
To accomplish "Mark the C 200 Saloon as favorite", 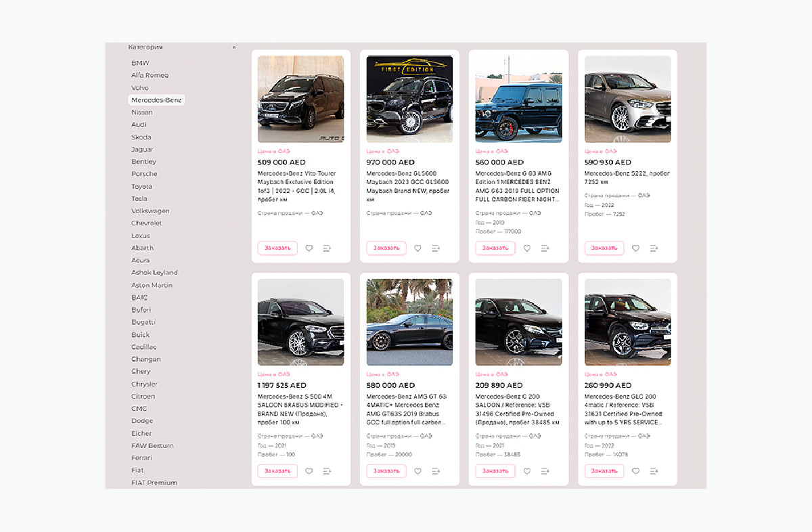I will point(526,471).
